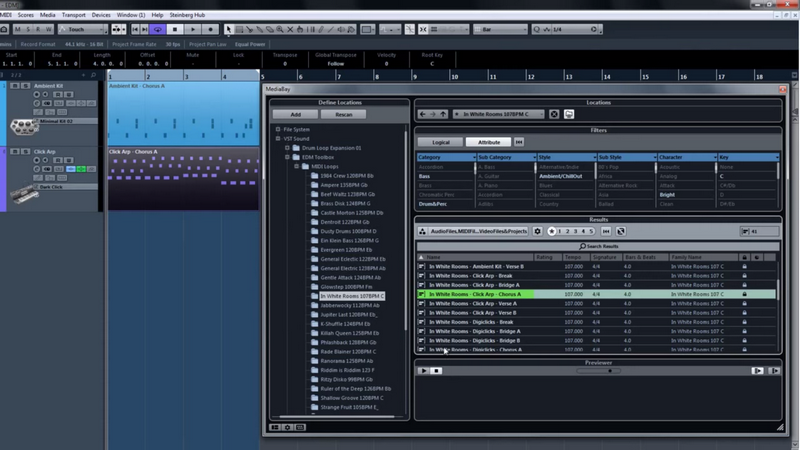Toggle global Mute M button in toolbar
Screen dimensions: 800x450
pyautogui.click(x=18, y=30)
